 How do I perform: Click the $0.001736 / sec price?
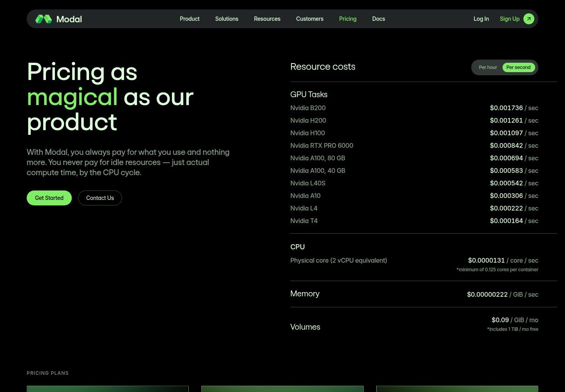tap(514, 108)
